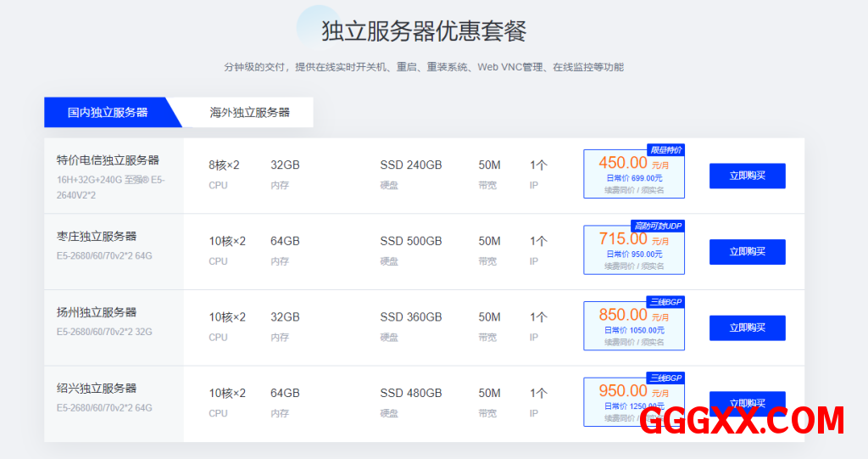Select the 715.00 元/月 price box

[x=633, y=251]
